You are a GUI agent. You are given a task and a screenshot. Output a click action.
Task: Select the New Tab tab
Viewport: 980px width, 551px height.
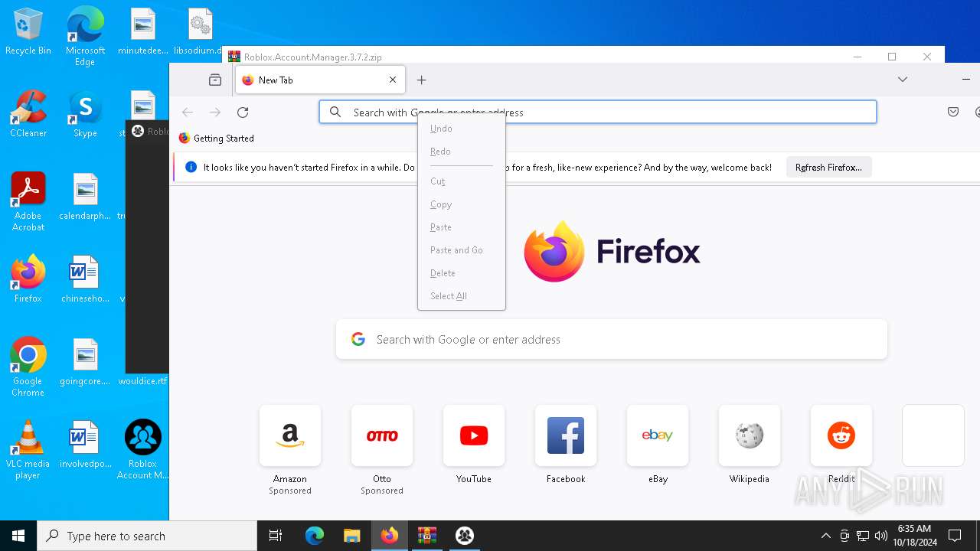tap(320, 80)
